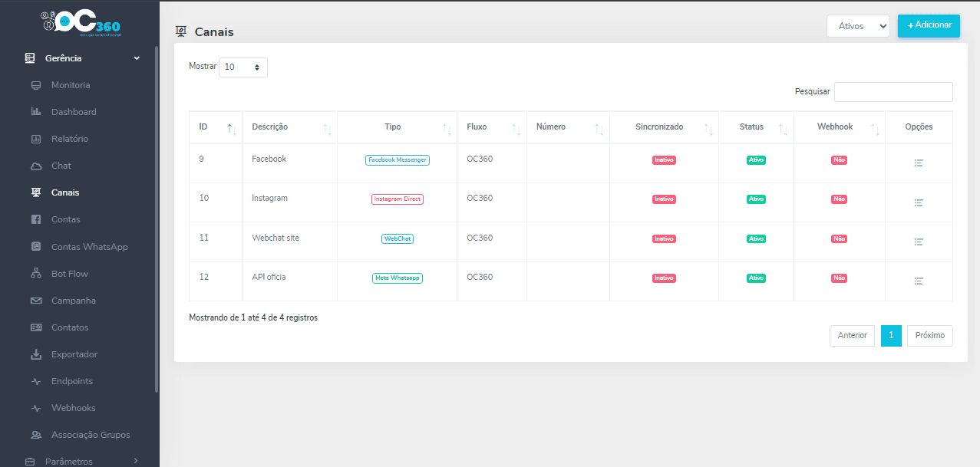Screen dimensions: 980x467
Task: Sort table by ID column arrows
Action: (x=231, y=128)
